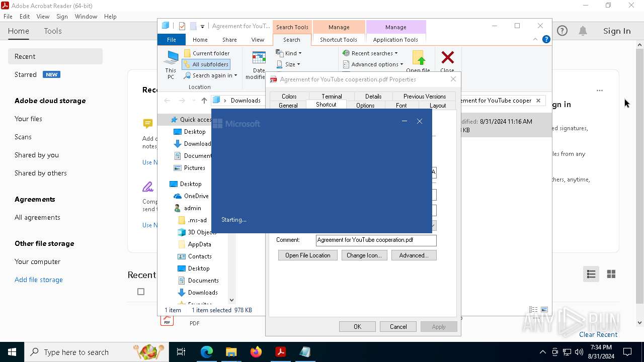This screenshot has width=644, height=362.
Task: Switch to Explorer Home ribbon tab
Action: 200,40
